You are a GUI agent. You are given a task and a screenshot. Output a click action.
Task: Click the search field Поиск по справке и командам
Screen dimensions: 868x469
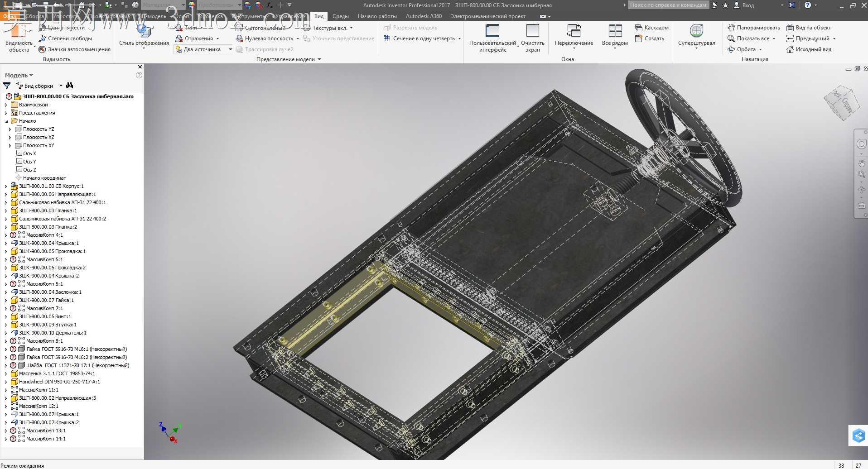click(x=668, y=5)
